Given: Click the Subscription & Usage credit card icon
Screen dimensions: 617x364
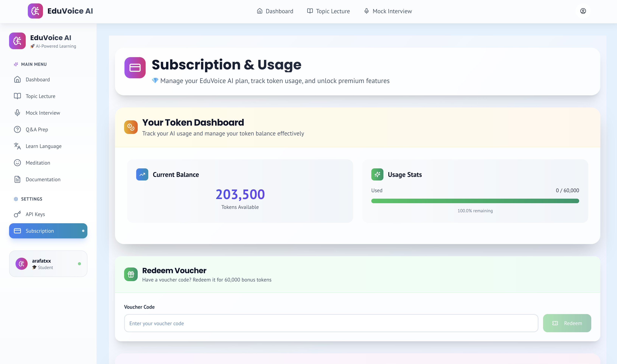Looking at the screenshot, I should [135, 68].
